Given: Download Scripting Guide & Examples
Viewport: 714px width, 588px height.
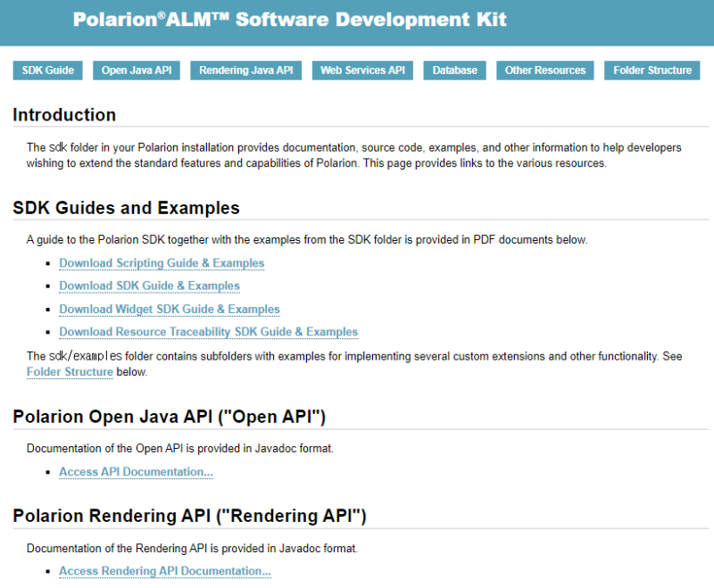Looking at the screenshot, I should [162, 263].
